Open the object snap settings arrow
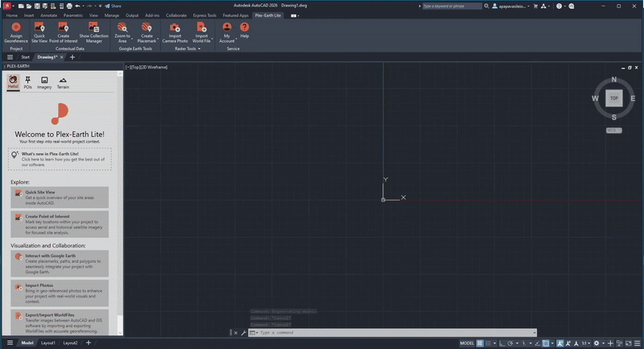This screenshot has height=349, width=644. pyautogui.click(x=552, y=343)
